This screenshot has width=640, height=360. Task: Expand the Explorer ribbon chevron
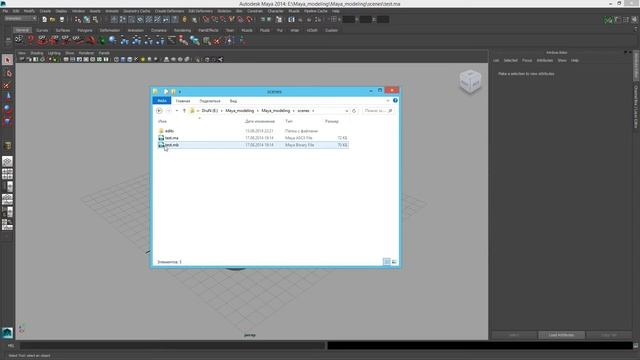(x=388, y=100)
